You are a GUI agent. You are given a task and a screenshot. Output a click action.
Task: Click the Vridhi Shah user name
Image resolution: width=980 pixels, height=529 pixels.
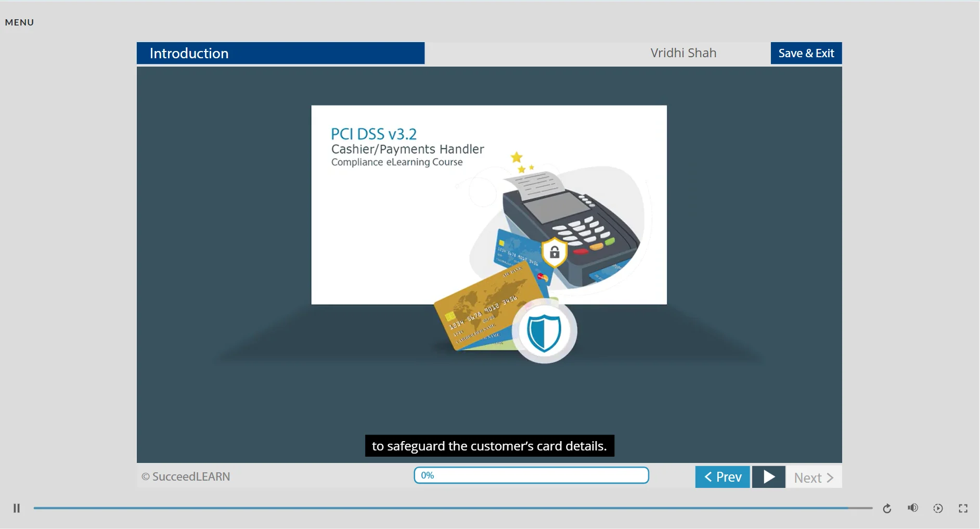[x=683, y=53]
